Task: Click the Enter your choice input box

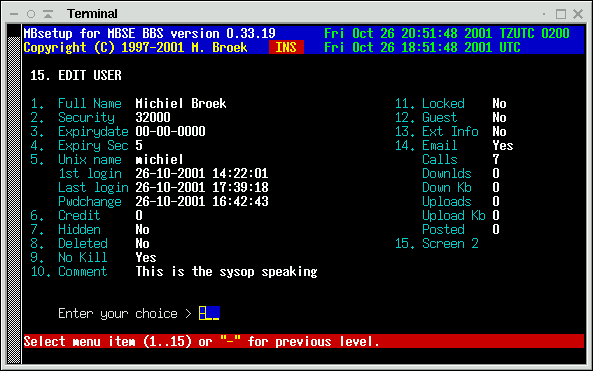Action: (x=209, y=313)
